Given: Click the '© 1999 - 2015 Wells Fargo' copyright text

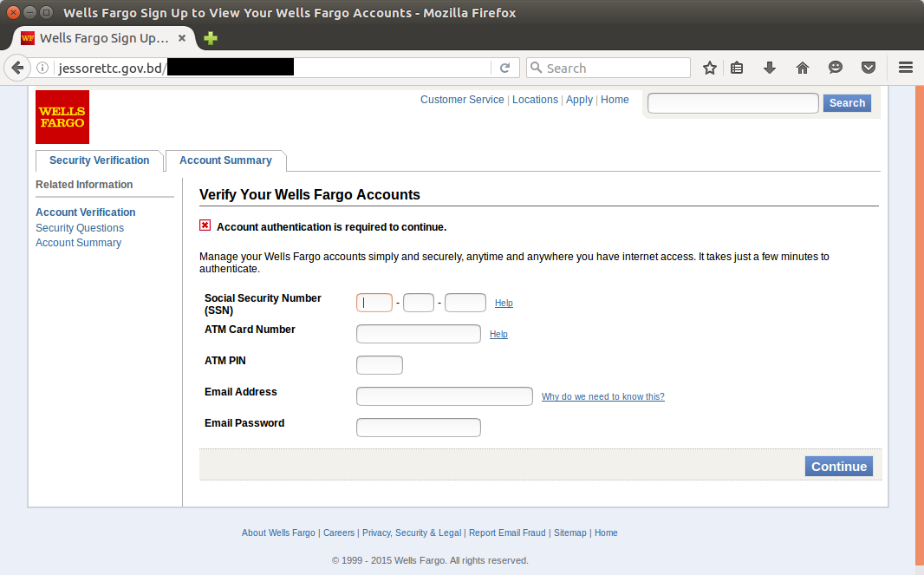Looking at the screenshot, I should 430,560.
